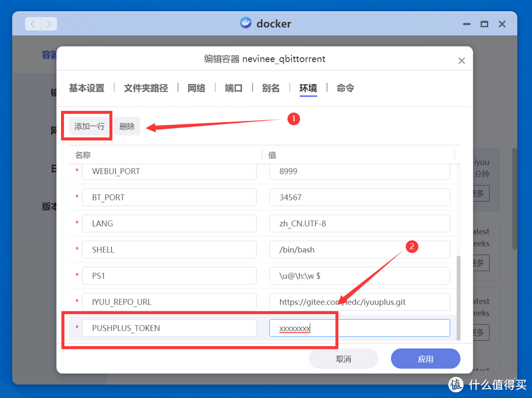Focus the SHELL name field
The height and width of the screenshot is (398, 532).
click(169, 250)
